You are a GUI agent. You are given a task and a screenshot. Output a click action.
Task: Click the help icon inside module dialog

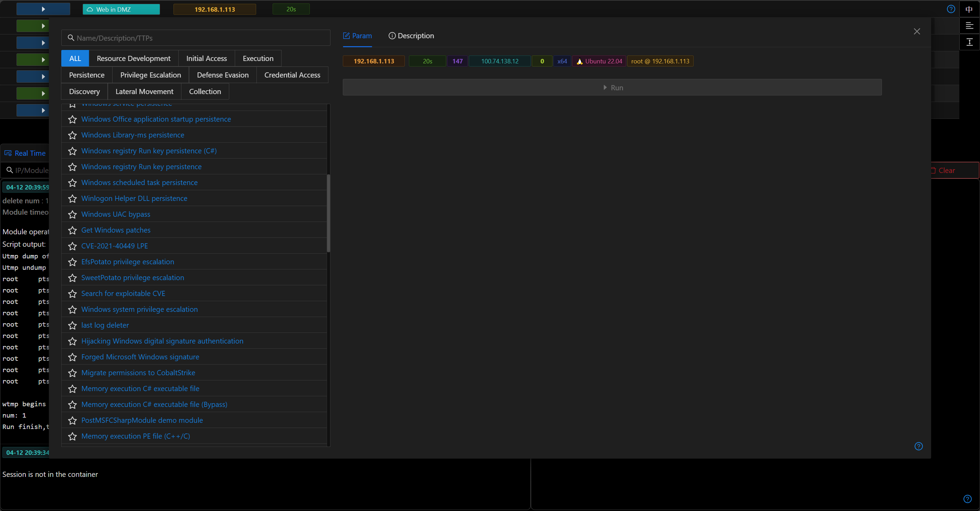click(918, 446)
